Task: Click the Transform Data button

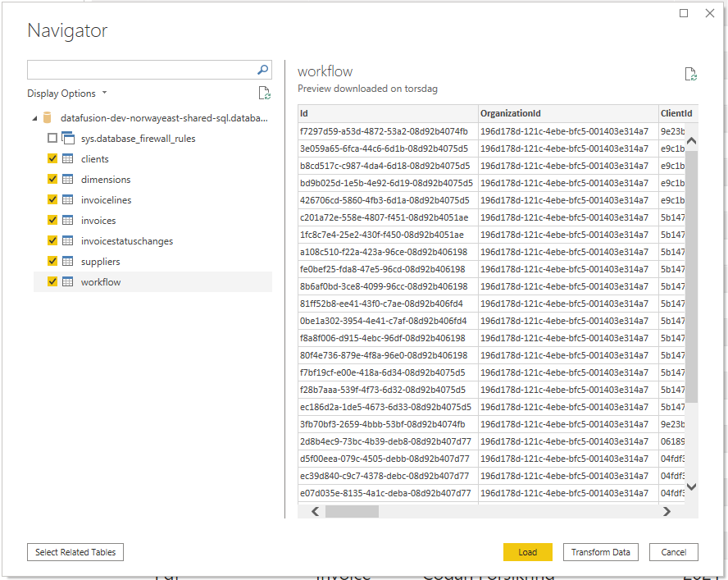Action: coord(601,552)
